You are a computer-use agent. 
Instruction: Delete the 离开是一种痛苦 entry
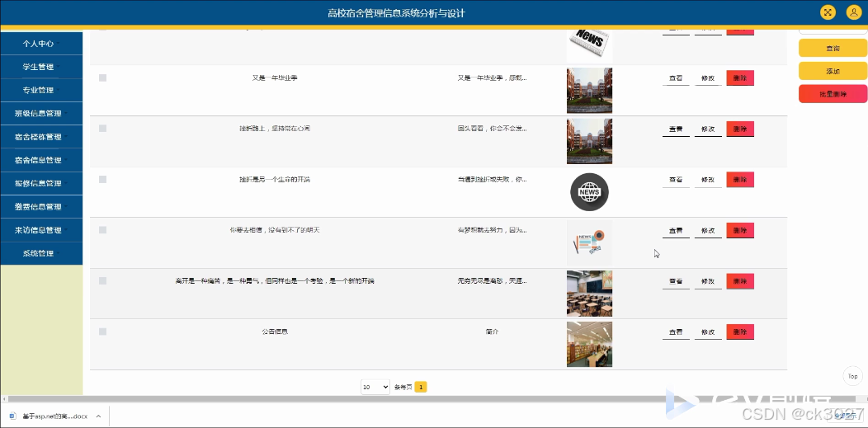point(740,281)
